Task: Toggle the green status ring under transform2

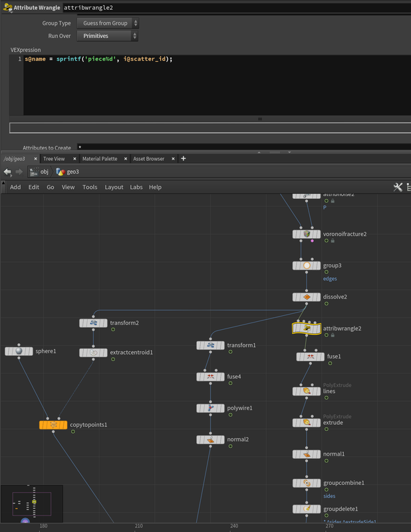Action: tap(113, 329)
